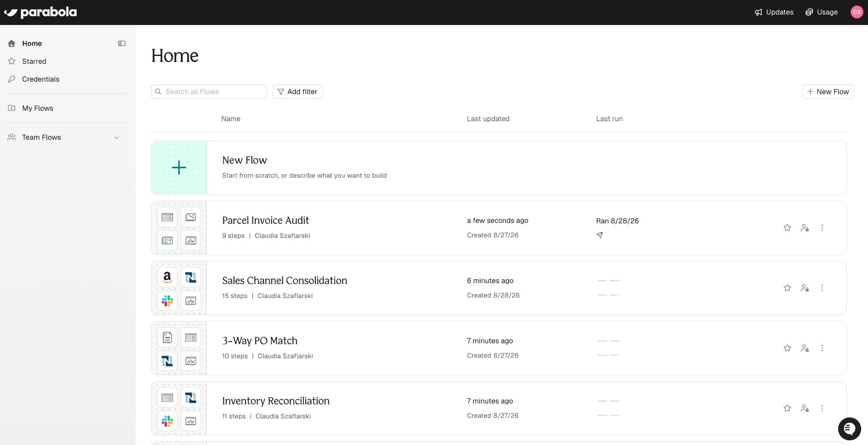This screenshot has height=445, width=868.
Task: Click the NetSuite icon in Inventory Reconciliation
Action: pyautogui.click(x=191, y=398)
